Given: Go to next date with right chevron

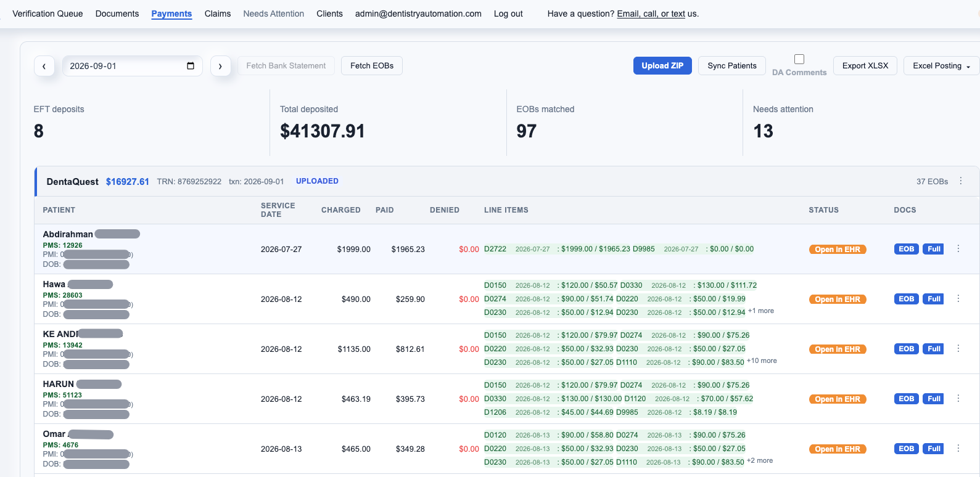Looking at the screenshot, I should click(220, 66).
